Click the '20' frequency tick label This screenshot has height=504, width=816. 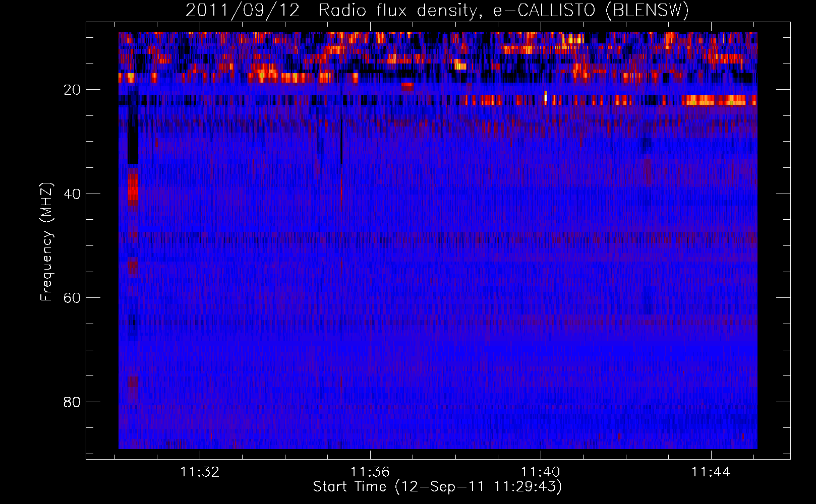pyautogui.click(x=72, y=90)
